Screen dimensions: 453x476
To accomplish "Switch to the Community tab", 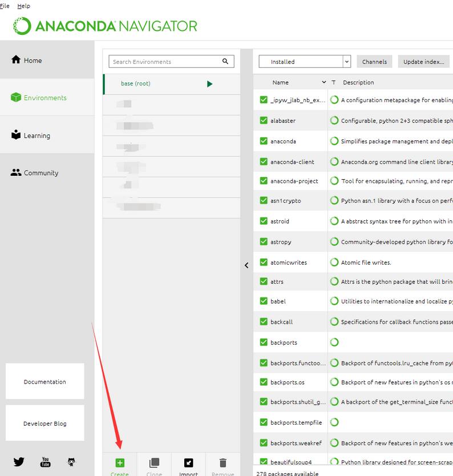I will 47,172.
